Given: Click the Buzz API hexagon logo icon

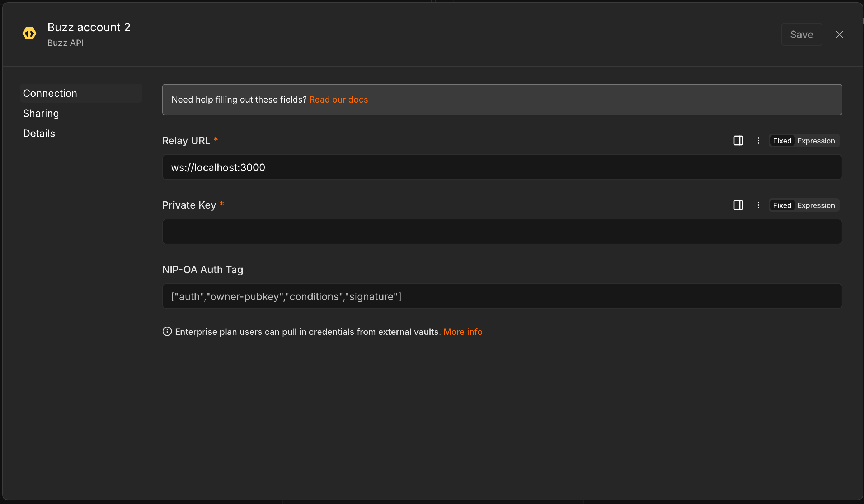Looking at the screenshot, I should click(29, 34).
